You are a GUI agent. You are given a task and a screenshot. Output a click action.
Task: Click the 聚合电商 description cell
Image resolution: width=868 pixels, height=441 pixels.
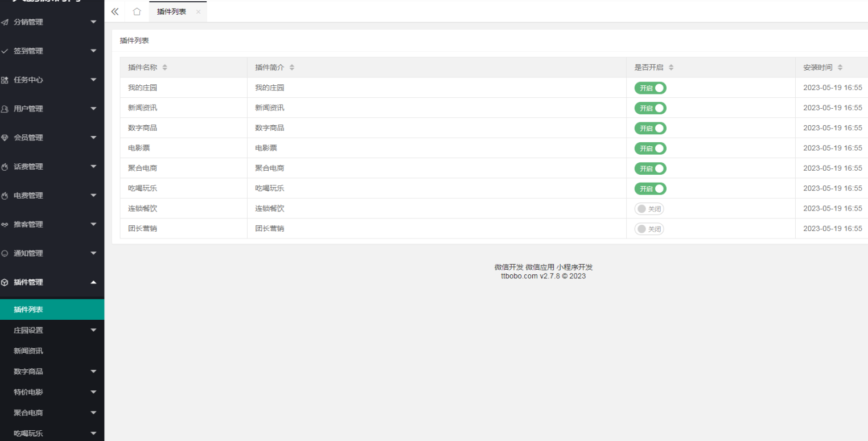pyautogui.click(x=437, y=168)
